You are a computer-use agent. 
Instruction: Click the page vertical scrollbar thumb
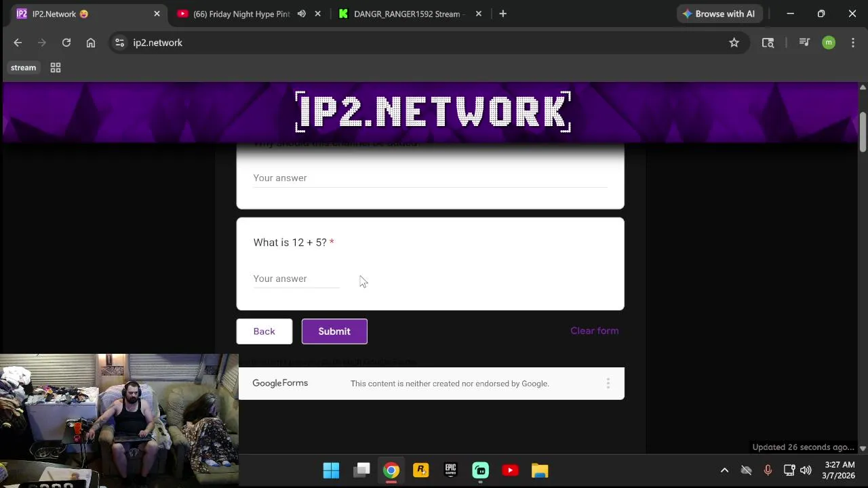point(863,132)
